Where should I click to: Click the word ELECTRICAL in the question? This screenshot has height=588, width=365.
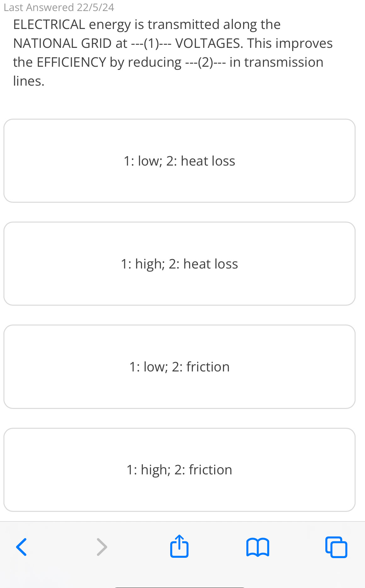point(49,25)
